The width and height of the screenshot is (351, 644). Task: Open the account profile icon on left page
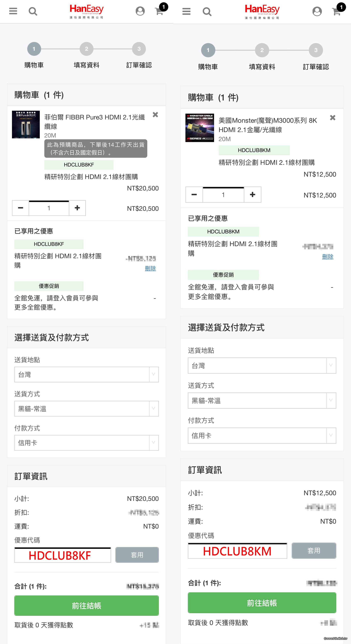140,11
